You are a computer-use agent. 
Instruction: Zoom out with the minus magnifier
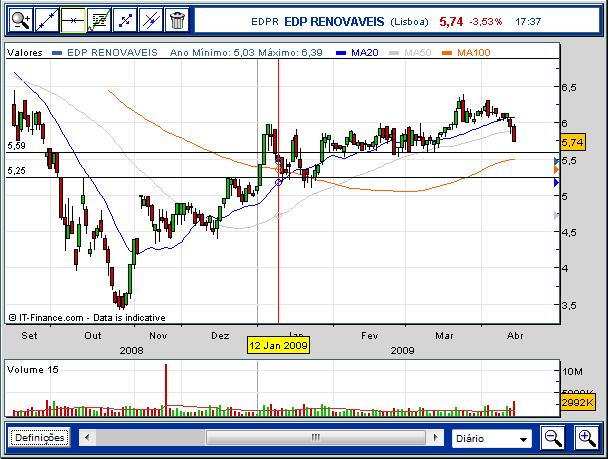pyautogui.click(x=553, y=438)
